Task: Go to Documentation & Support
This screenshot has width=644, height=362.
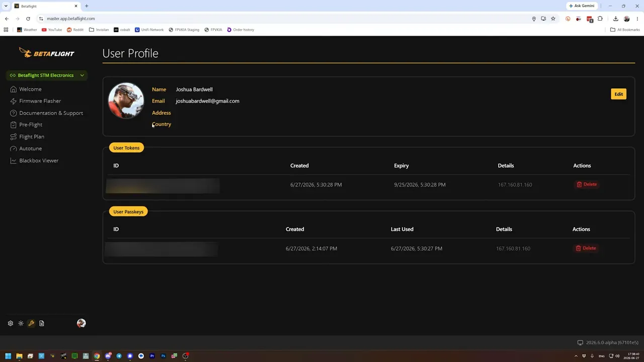Action: point(51,113)
